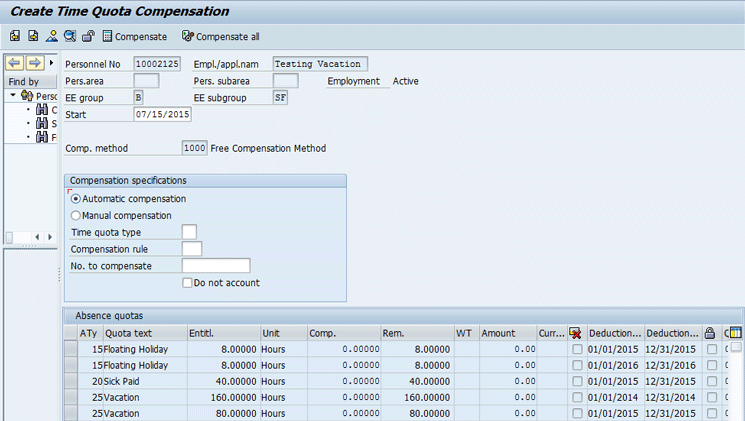Click the Personnel No field

(157, 64)
